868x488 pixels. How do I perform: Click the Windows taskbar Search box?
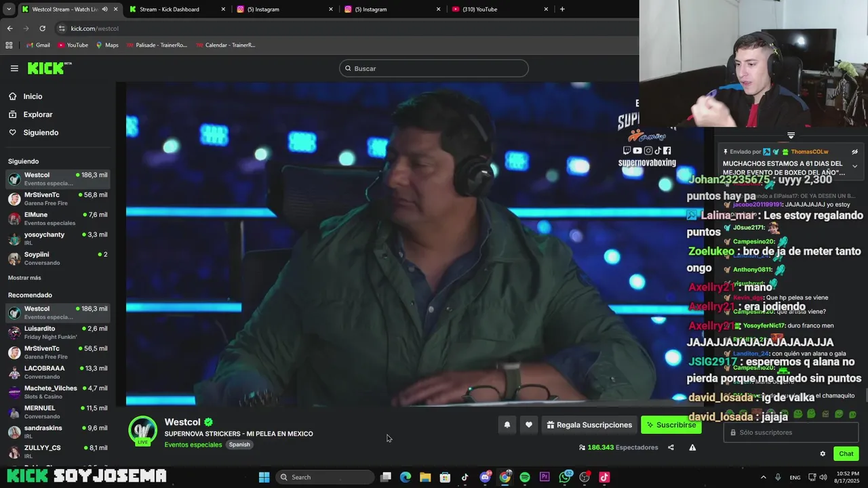[325, 477]
